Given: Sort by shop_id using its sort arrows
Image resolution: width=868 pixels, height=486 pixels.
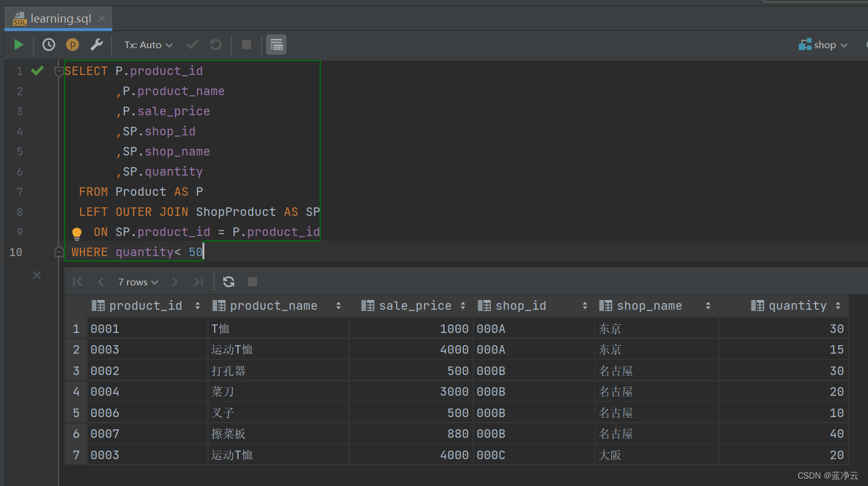Looking at the screenshot, I should point(585,306).
